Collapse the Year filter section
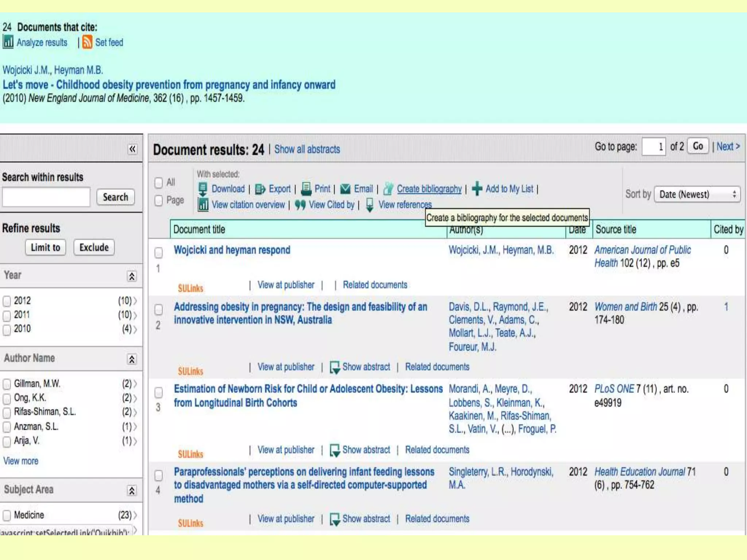747x560 pixels. click(x=132, y=276)
